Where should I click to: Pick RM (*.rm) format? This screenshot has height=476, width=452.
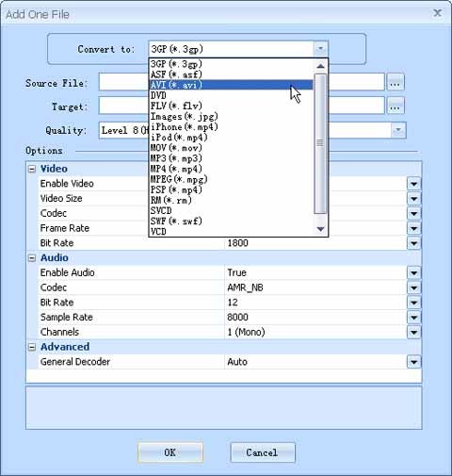pyautogui.click(x=232, y=200)
